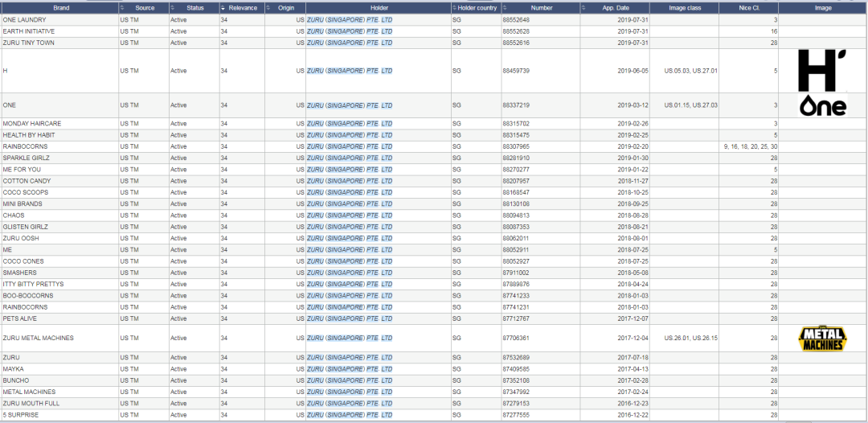Select the ZURU OOSH brand cell
The width and height of the screenshot is (868, 423).
(59, 238)
